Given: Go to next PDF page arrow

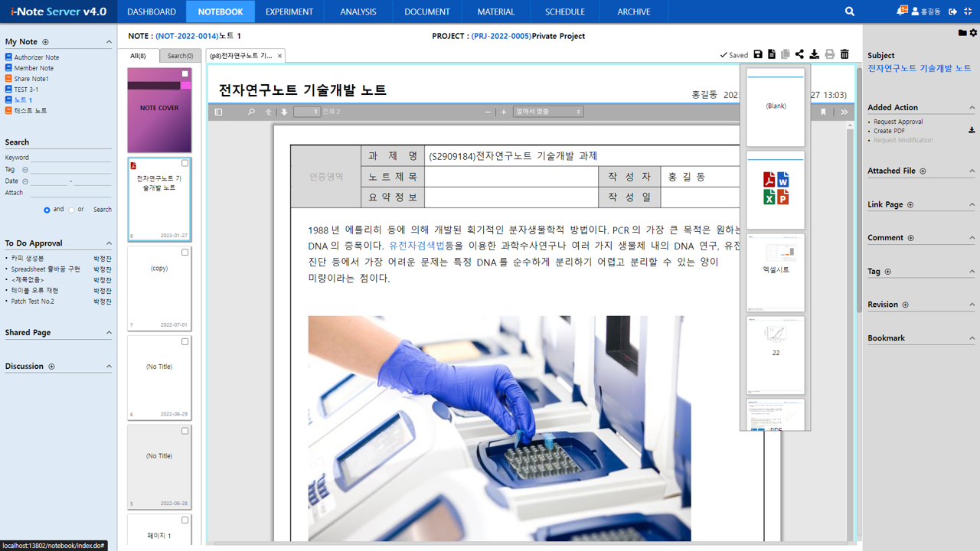Looking at the screenshot, I should pos(284,112).
